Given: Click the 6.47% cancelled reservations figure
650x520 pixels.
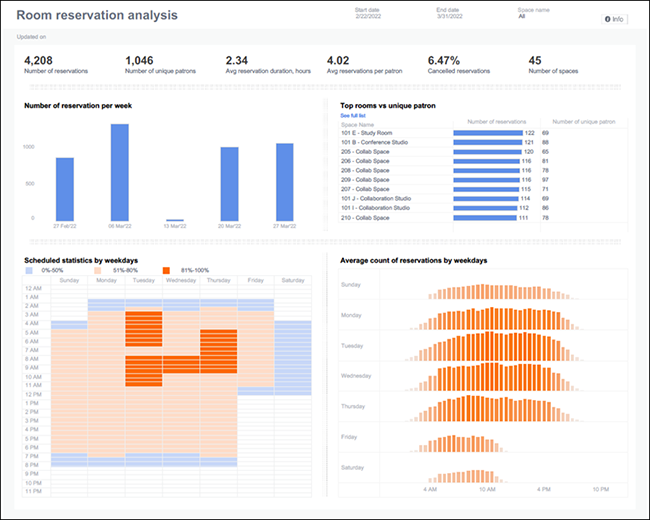Looking at the screenshot, I should tap(444, 61).
